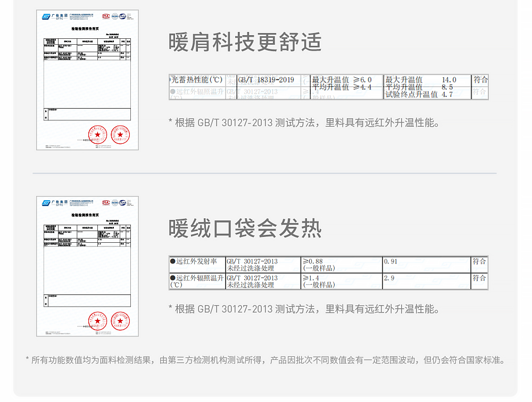
Task: Click the measured result 8.5
Action: [x=447, y=87]
